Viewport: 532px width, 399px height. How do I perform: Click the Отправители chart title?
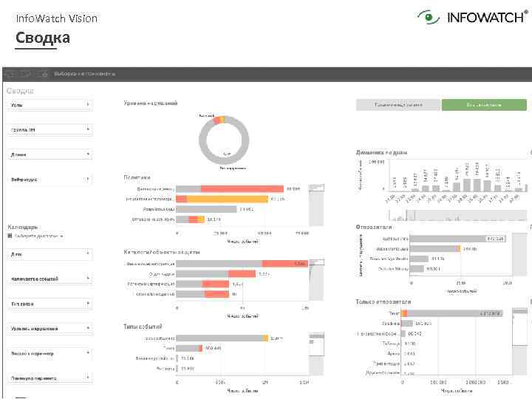click(x=374, y=227)
